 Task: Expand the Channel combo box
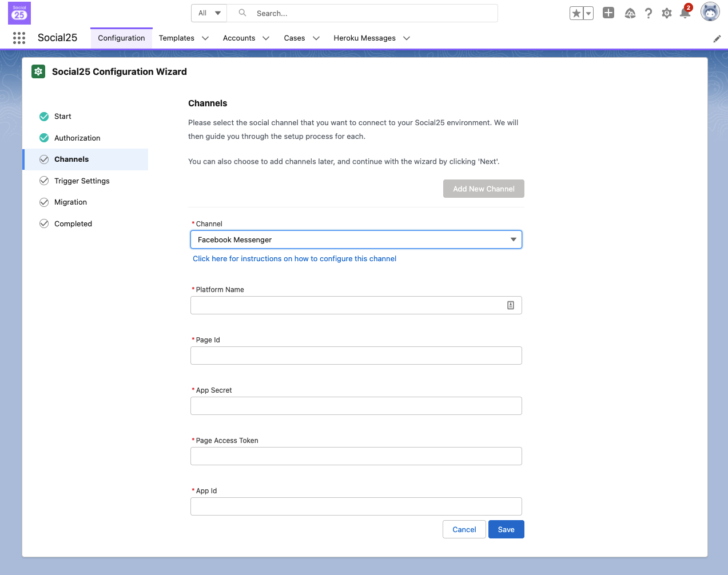(x=356, y=239)
